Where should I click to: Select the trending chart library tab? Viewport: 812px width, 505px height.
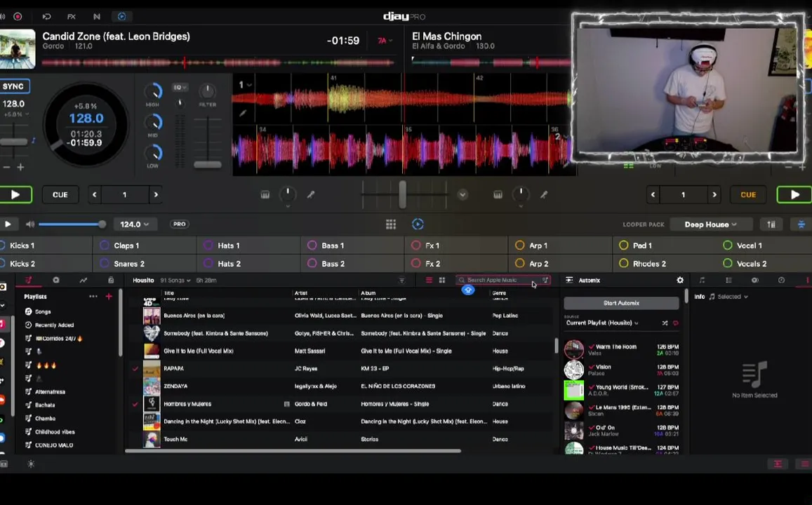click(84, 280)
